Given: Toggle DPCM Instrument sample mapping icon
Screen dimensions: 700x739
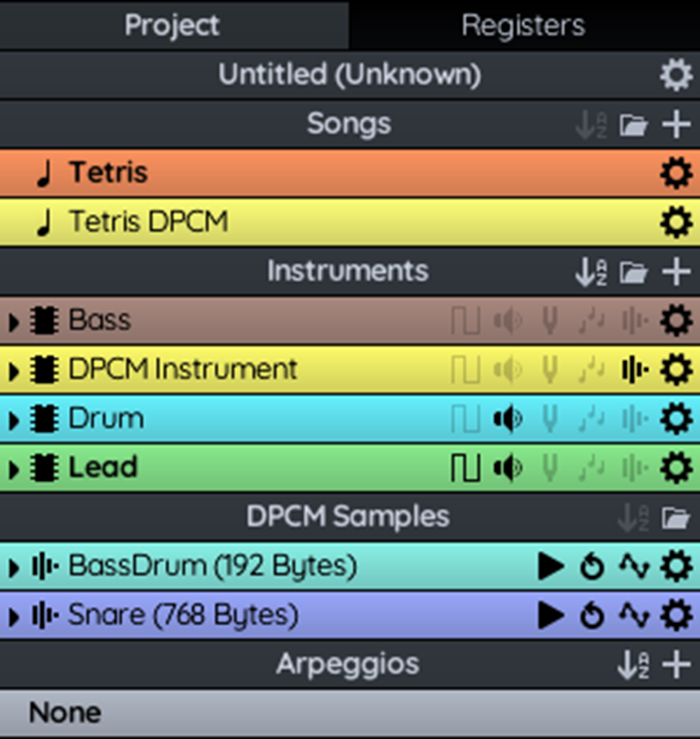Looking at the screenshot, I should (634, 370).
